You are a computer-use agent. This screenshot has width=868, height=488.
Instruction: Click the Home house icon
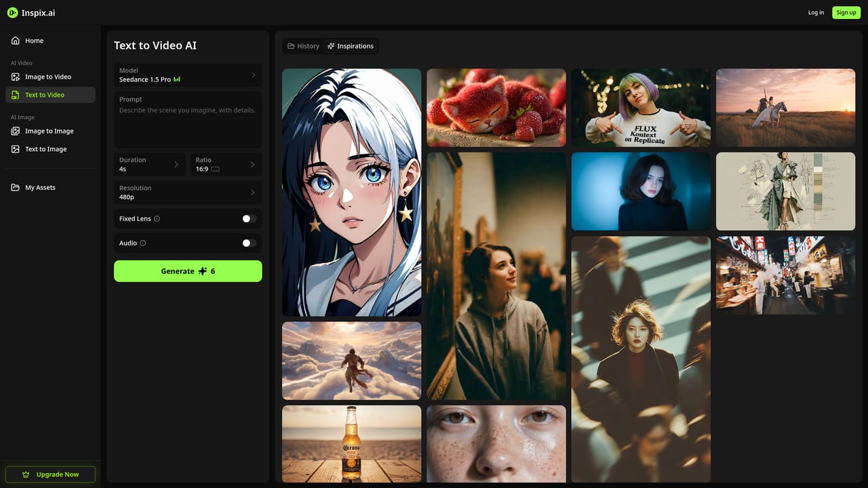(16, 41)
